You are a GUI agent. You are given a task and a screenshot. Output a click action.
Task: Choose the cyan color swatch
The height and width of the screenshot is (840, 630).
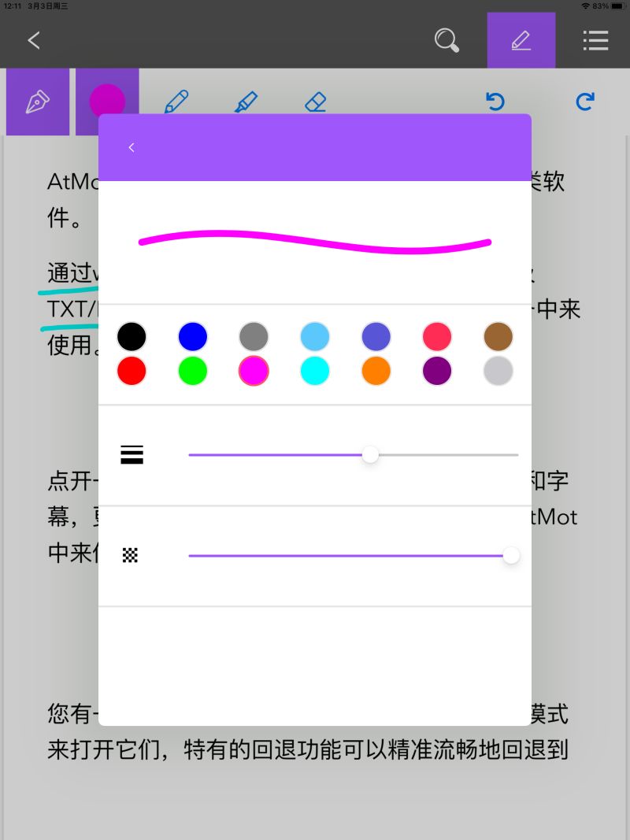[x=315, y=371]
